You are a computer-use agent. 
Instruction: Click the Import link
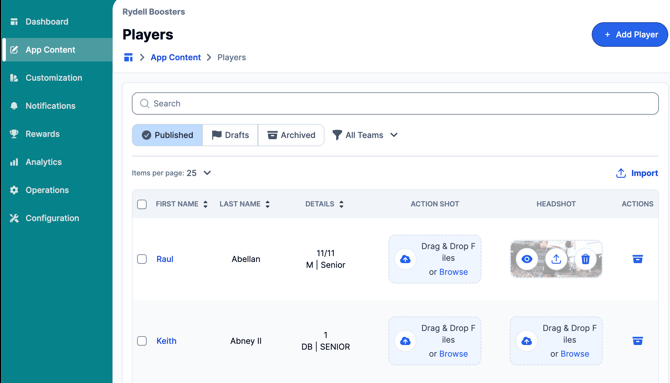point(637,173)
